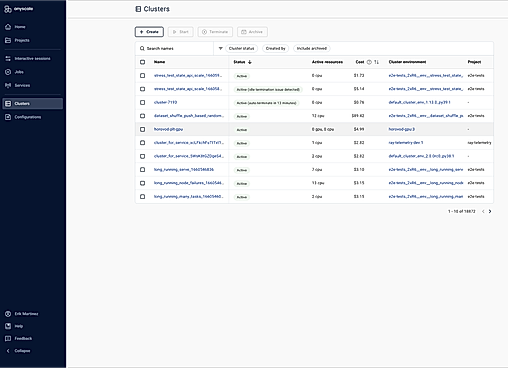
Task: Tick the checkbox for the ray-telemetry project cluster
Action: pos(143,143)
